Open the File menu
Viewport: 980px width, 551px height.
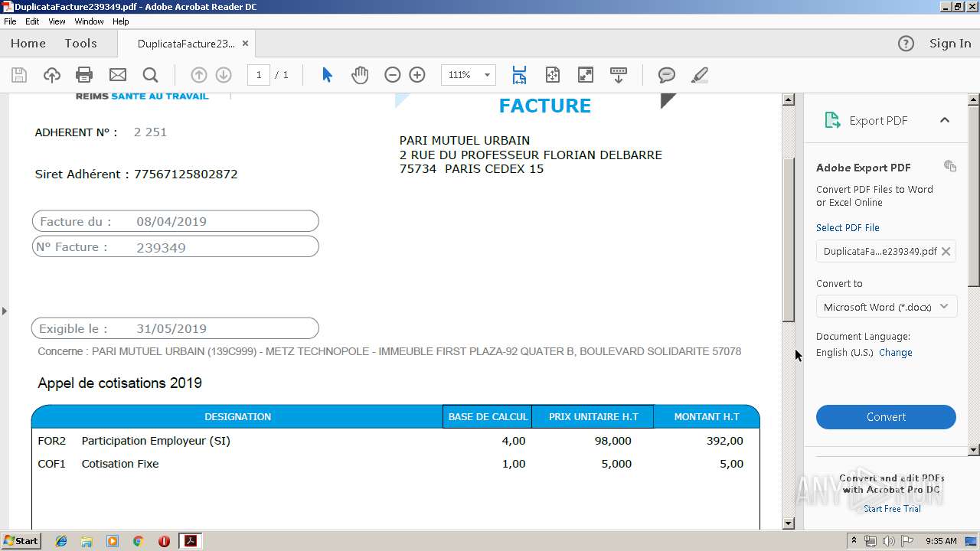coord(10,21)
